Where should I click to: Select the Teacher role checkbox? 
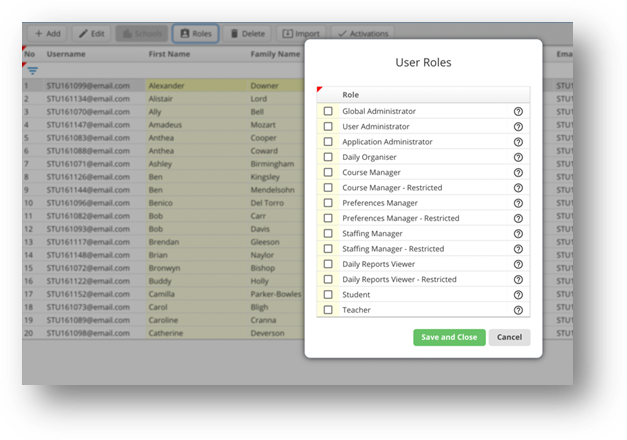(x=328, y=310)
